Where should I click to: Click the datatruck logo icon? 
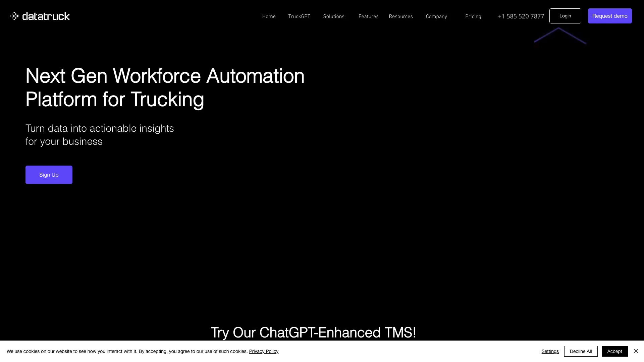click(x=14, y=16)
